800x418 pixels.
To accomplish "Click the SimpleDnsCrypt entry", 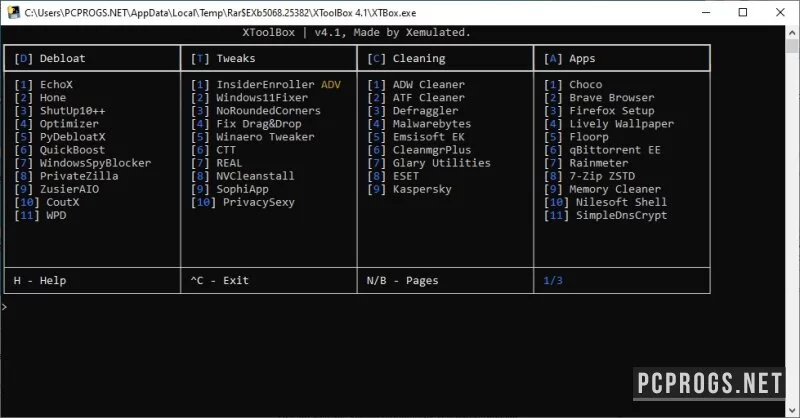I will pos(606,215).
